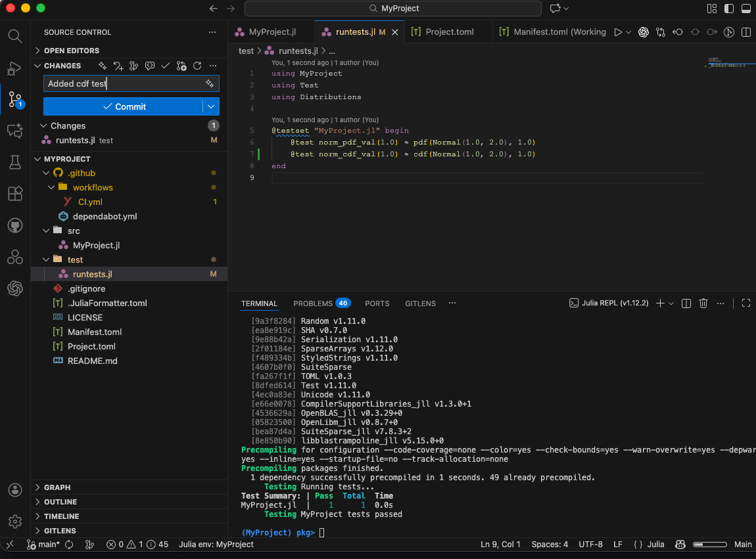Viewport: 756px width, 559px height.
Task: Open the Commit button dropdown arrow
Action: [210, 106]
